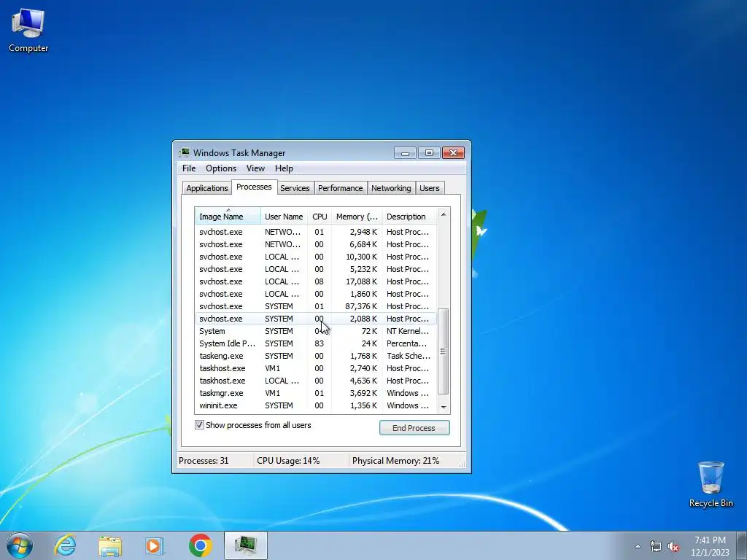Screen dimensions: 747x560
Task: Select svchost.exe row using 1,860 K
Action: click(316, 294)
